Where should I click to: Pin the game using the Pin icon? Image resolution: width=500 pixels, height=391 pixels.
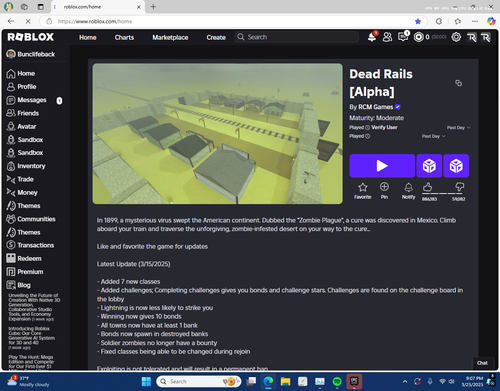tap(384, 191)
